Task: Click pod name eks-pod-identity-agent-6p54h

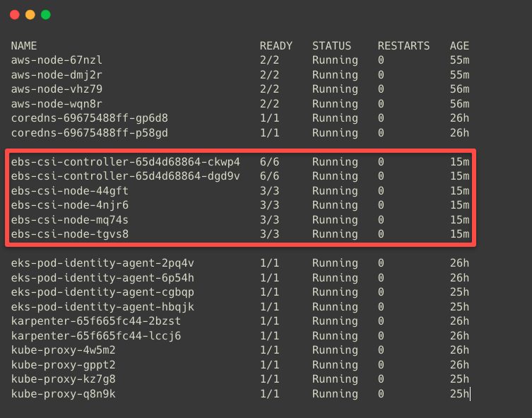Action: pos(102,278)
